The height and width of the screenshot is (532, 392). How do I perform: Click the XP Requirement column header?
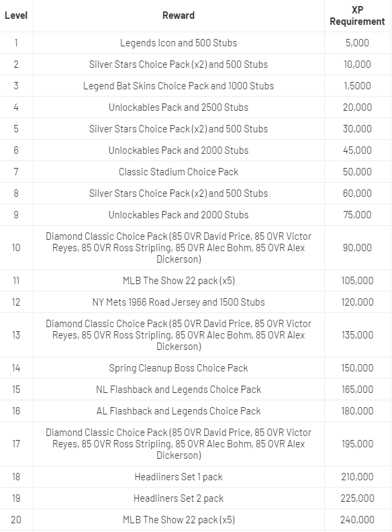357,15
